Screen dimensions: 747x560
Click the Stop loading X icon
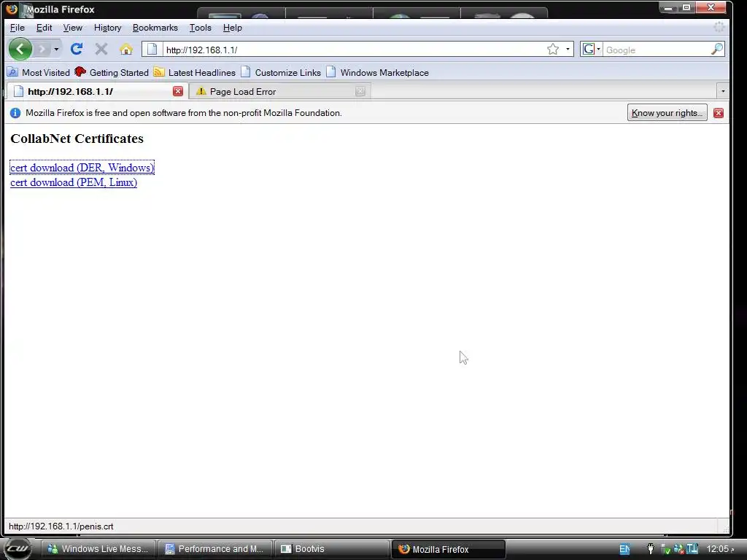click(x=101, y=49)
